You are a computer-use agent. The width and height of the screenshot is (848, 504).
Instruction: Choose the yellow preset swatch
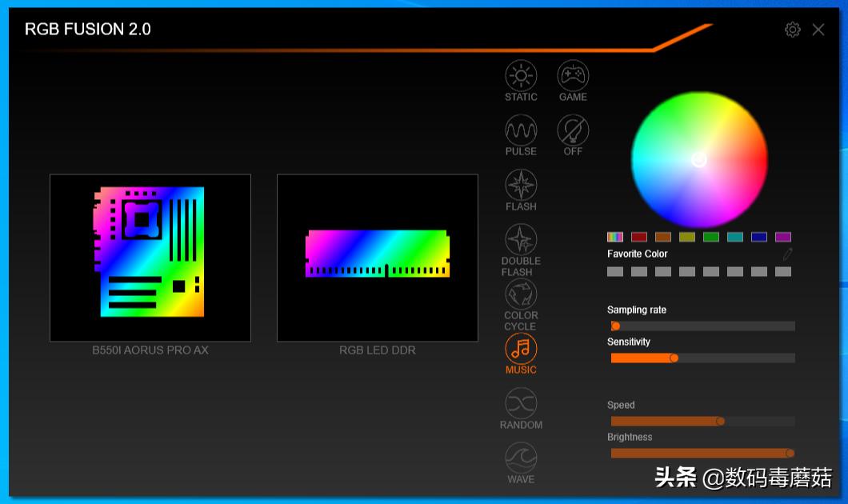[687, 237]
